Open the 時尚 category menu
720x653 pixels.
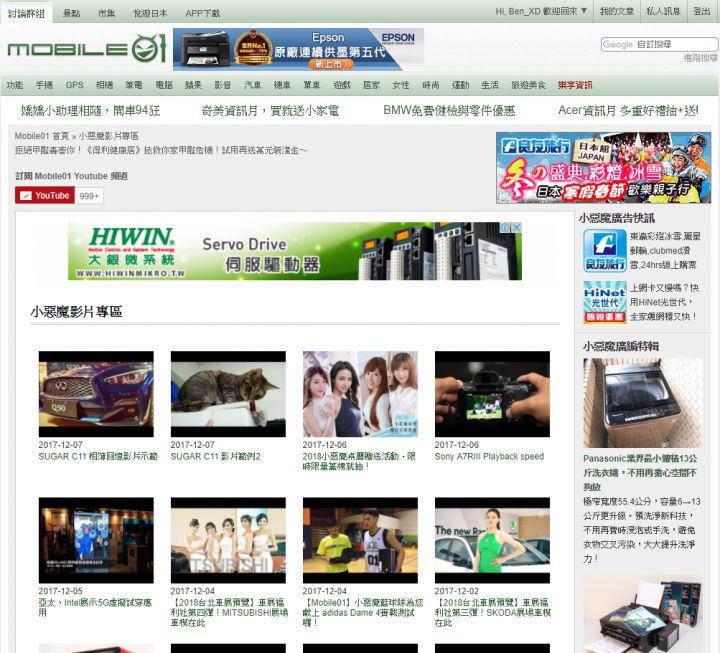coord(431,85)
